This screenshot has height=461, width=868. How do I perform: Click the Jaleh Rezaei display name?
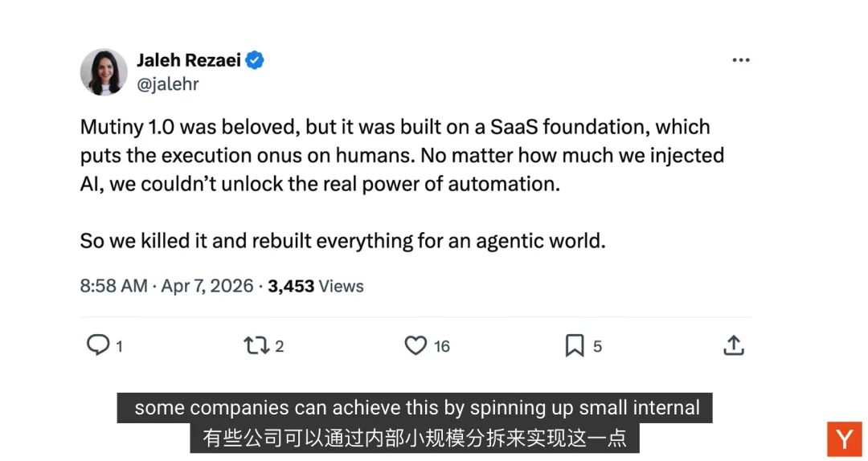tap(189, 60)
